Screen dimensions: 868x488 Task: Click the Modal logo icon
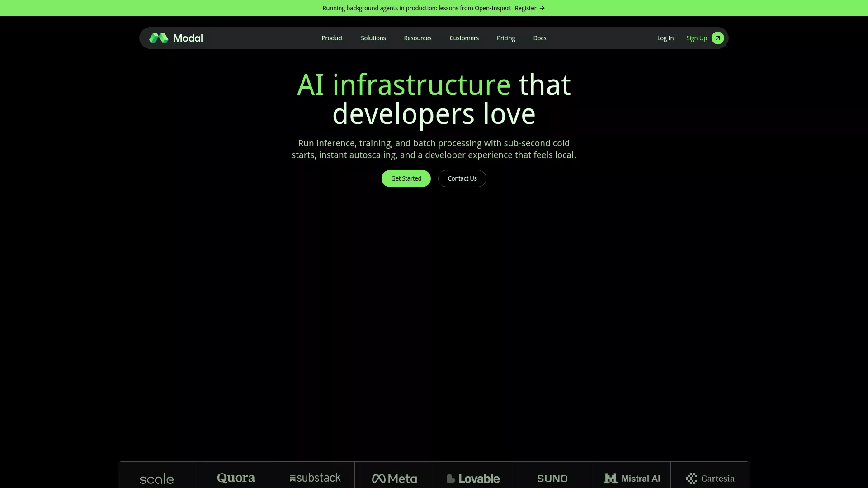159,38
